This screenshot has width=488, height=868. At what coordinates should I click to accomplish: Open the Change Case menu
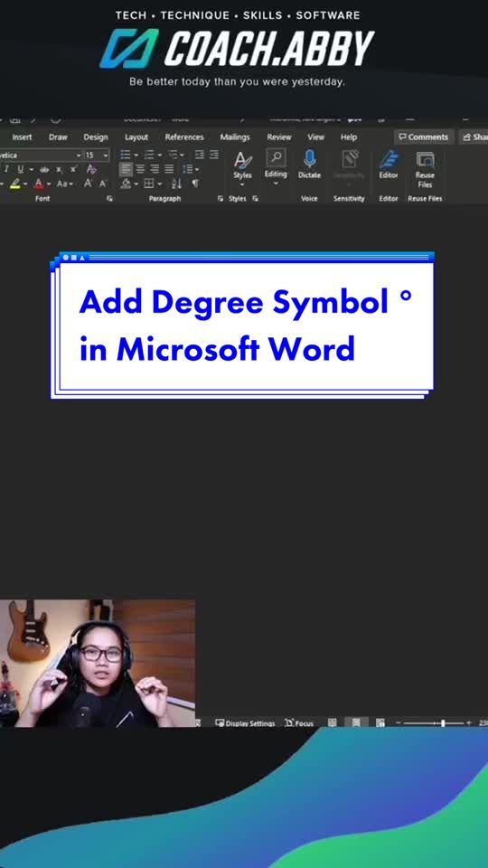point(65,184)
